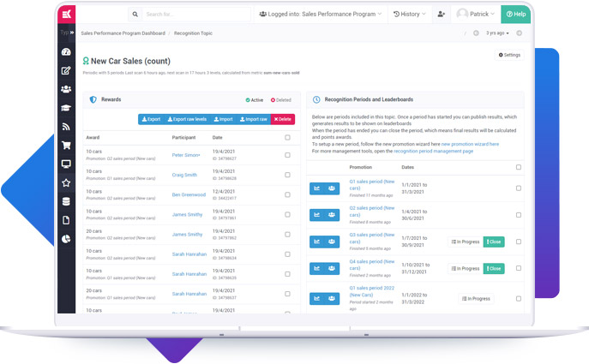Click into the search input field
This screenshot has width=589, height=364.
click(x=195, y=15)
